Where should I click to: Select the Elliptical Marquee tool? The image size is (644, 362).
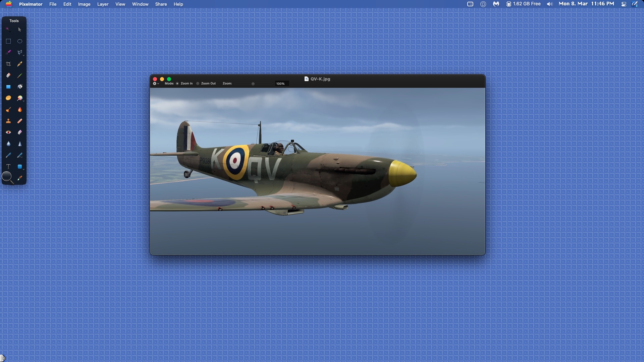(x=20, y=41)
